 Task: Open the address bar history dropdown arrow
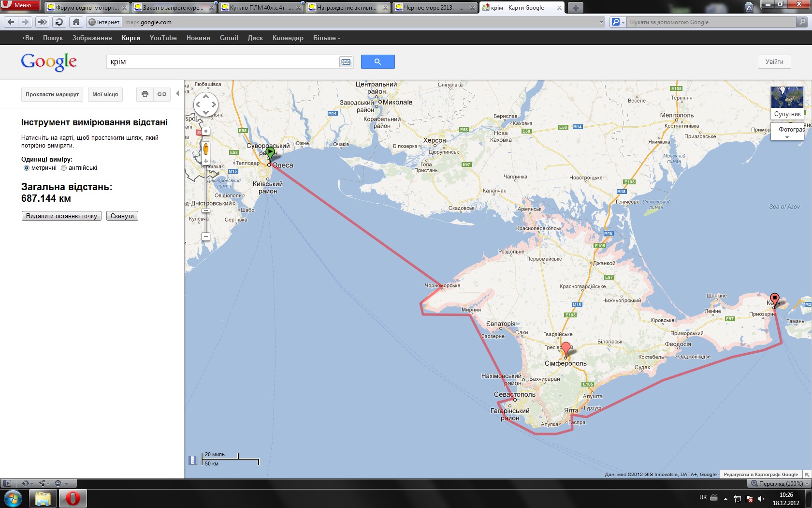601,22
